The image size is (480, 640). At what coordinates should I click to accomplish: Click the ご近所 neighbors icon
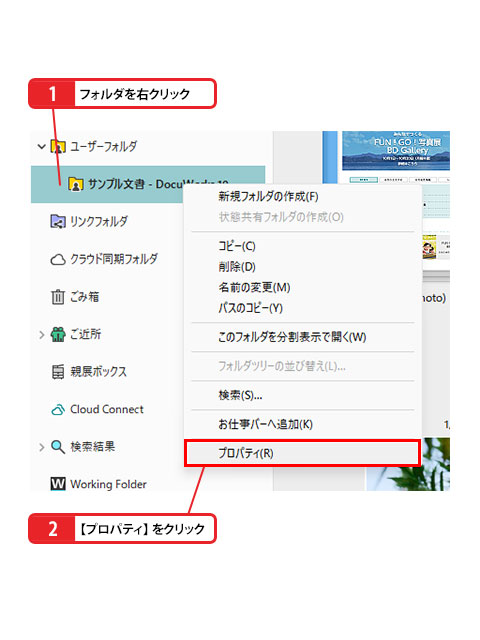[58, 335]
